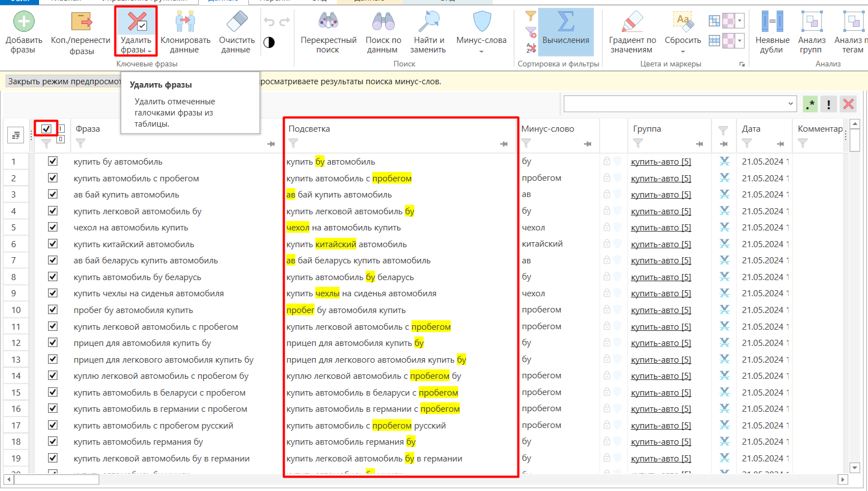Click the Фраза column filter icon
This screenshot has width=868, height=491.
point(80,143)
